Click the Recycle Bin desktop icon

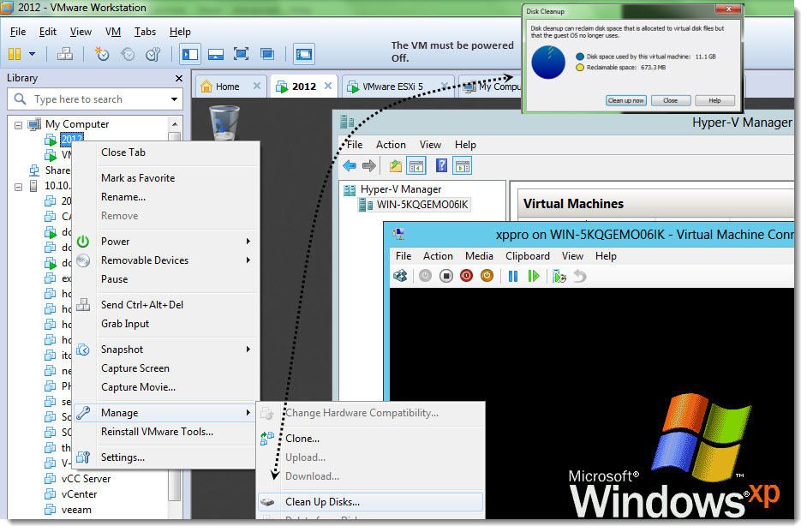click(x=224, y=123)
